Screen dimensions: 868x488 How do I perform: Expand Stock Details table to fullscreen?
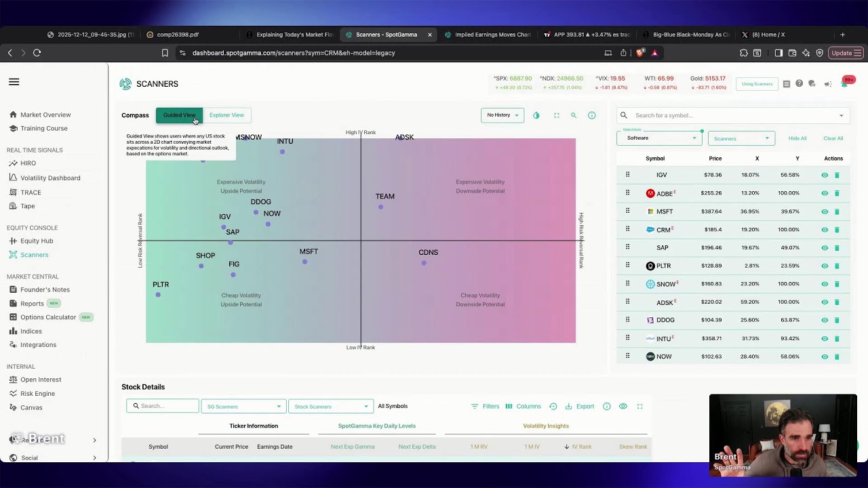(x=639, y=407)
